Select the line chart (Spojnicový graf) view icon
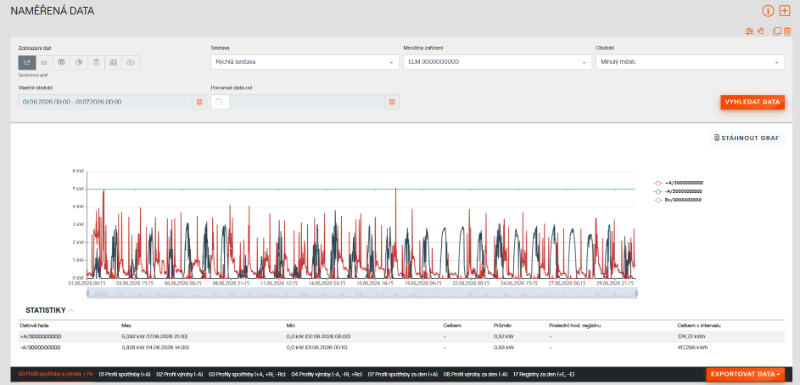 click(27, 62)
